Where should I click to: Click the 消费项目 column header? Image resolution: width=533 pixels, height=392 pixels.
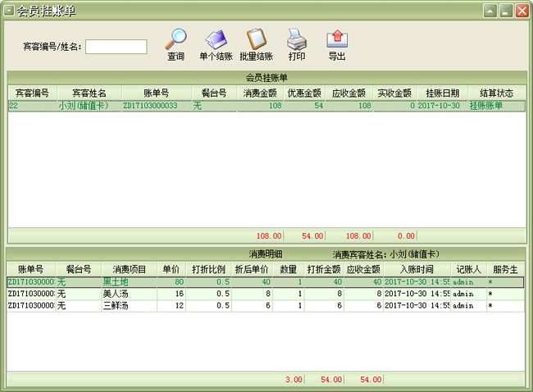point(130,269)
